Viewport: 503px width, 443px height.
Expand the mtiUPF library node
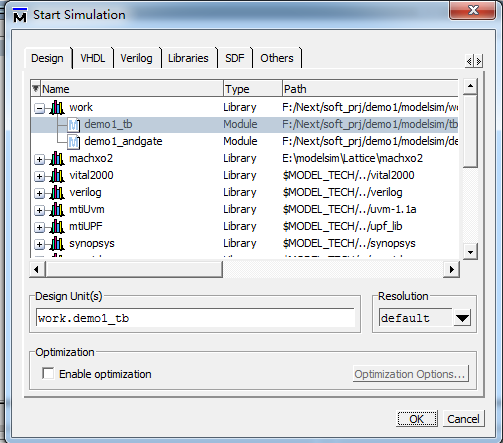click(39, 227)
